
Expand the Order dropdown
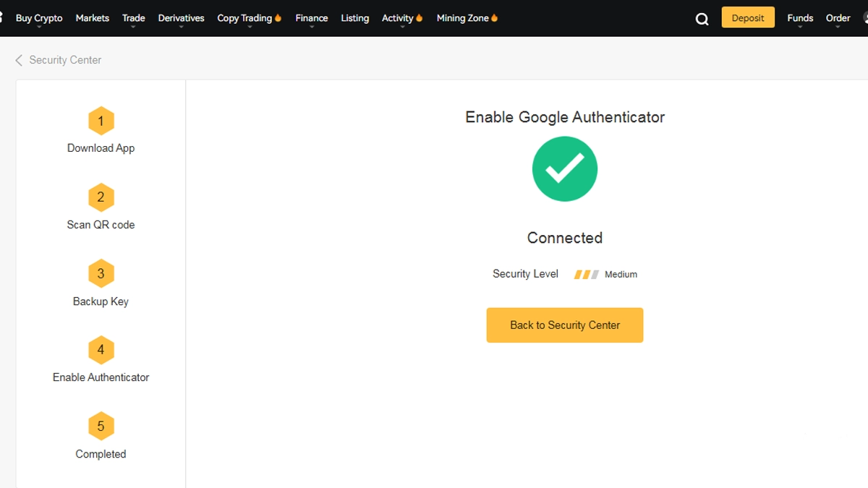(x=838, y=18)
